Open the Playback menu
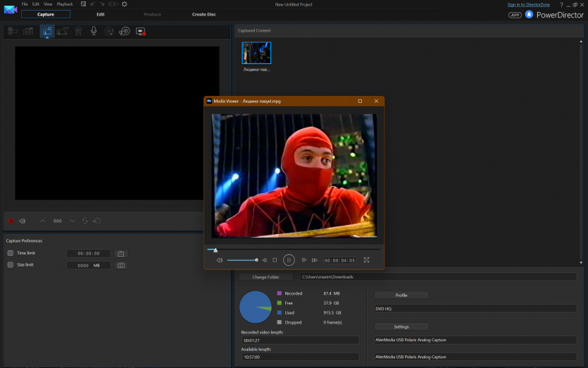 pos(65,4)
